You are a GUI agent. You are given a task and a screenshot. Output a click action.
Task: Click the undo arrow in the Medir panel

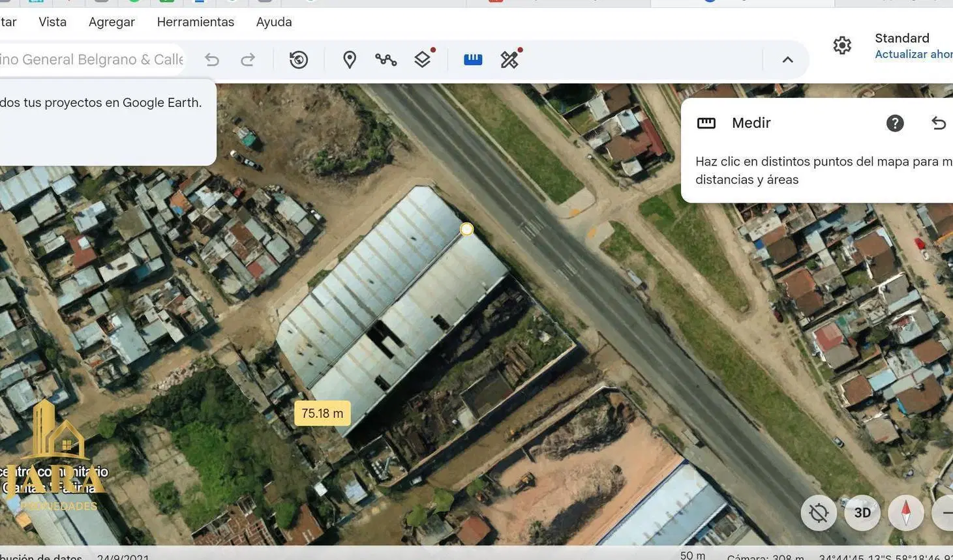tap(939, 123)
